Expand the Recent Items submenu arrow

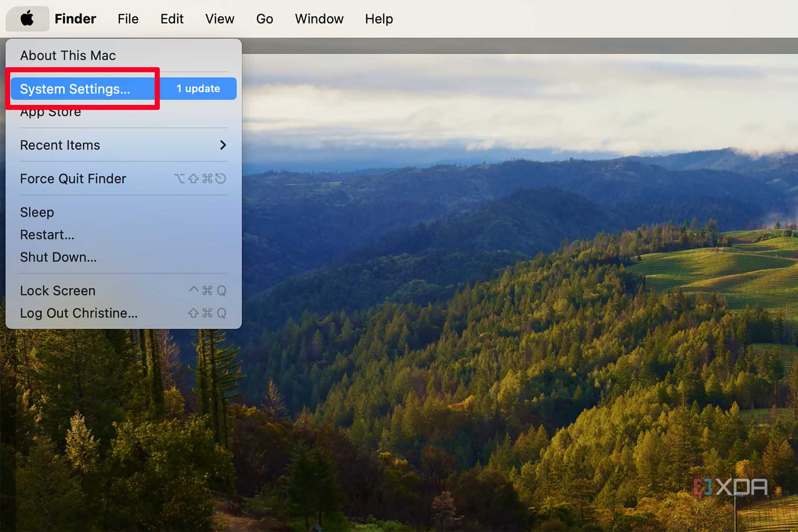point(223,145)
